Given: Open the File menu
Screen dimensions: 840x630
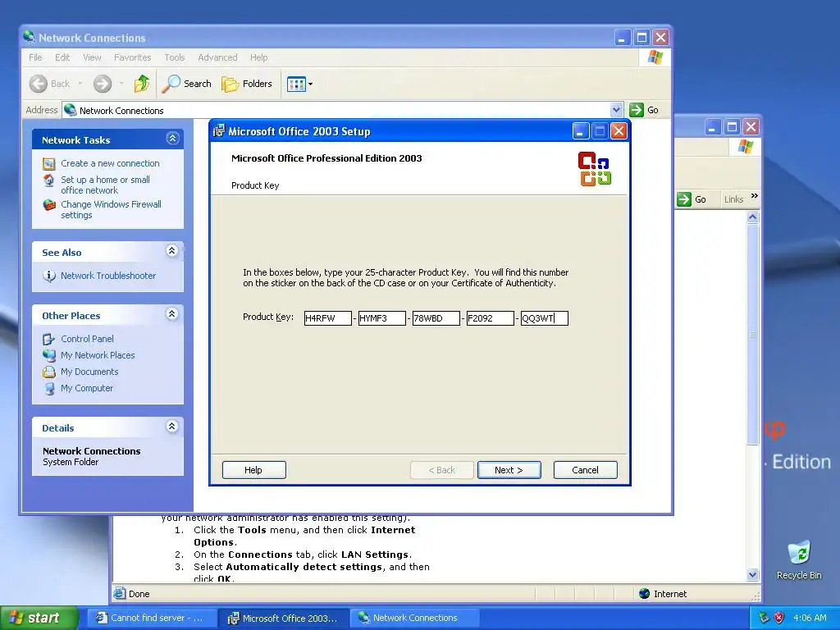Looking at the screenshot, I should coord(35,57).
